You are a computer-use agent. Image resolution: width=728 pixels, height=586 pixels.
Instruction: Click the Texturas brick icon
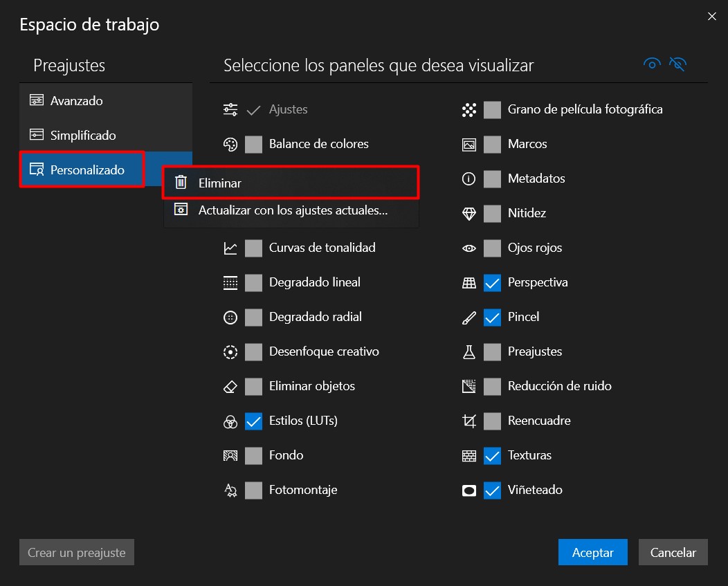[x=469, y=455]
